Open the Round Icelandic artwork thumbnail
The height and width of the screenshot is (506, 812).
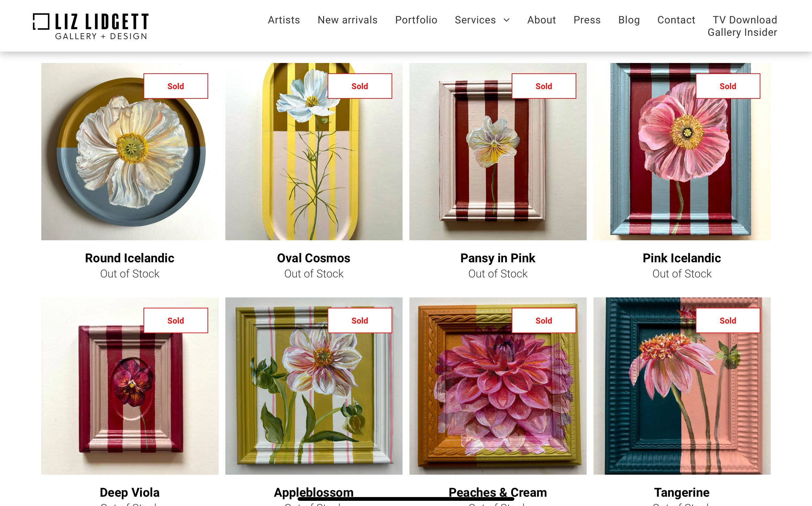130,151
